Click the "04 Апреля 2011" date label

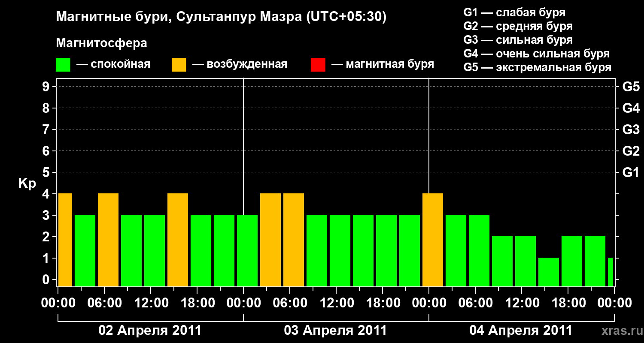click(x=521, y=331)
